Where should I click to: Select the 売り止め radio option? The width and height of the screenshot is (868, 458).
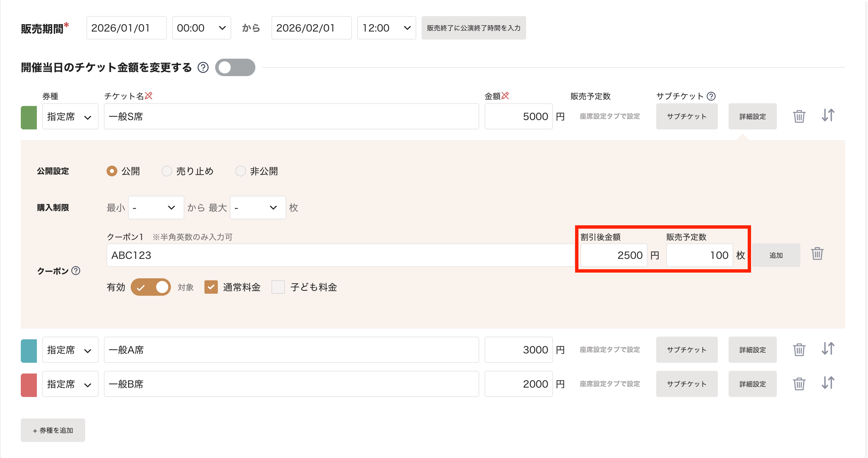click(x=167, y=171)
